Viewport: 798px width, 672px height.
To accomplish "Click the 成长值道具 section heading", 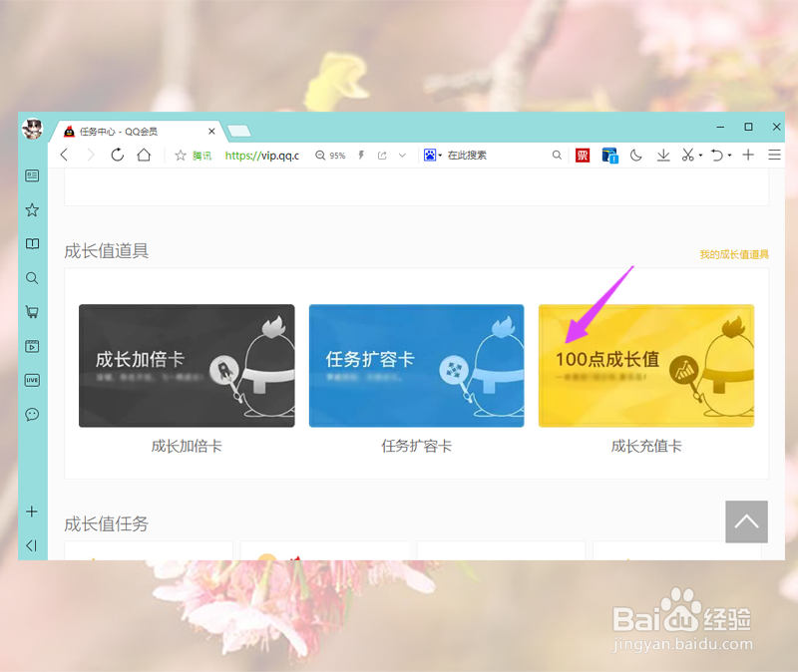I will (107, 251).
